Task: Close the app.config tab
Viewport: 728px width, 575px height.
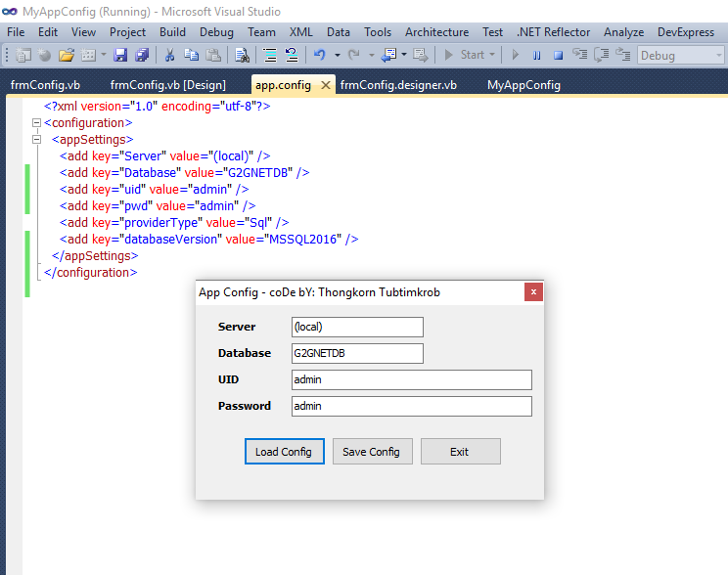Action: (x=326, y=85)
